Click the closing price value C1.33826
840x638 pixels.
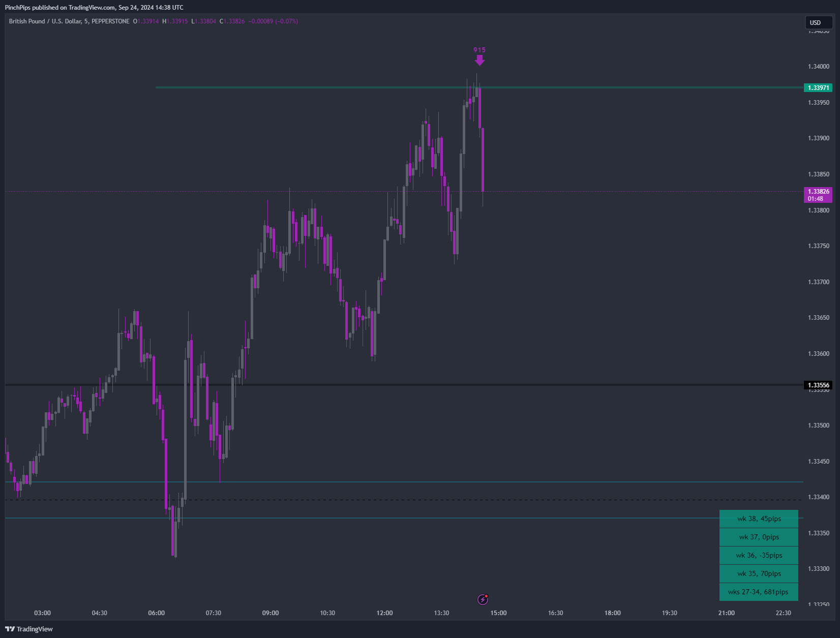232,21
